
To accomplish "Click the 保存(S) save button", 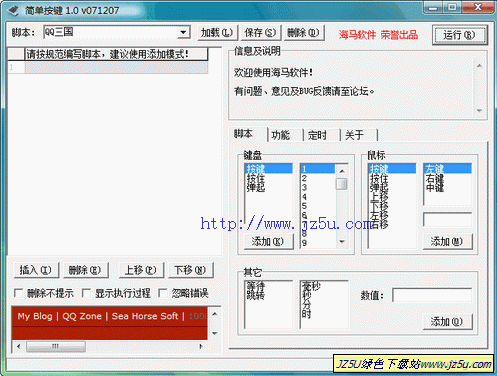I will pyautogui.click(x=260, y=33).
